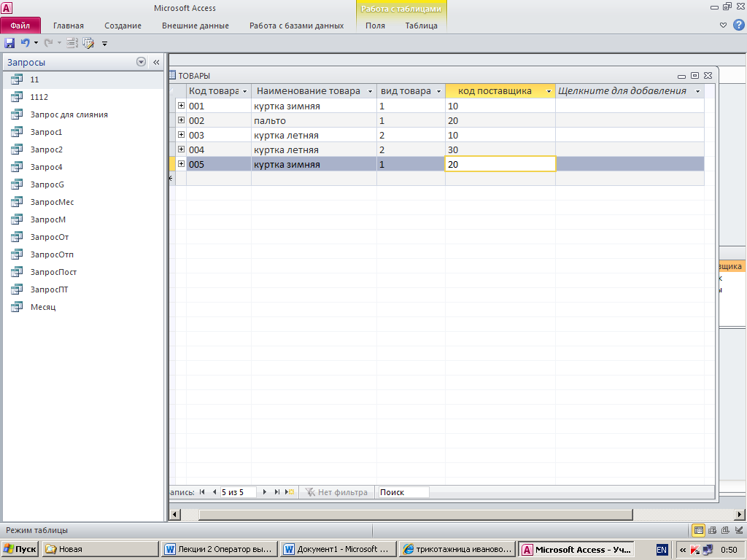Expand subdatasheet for record 001

click(181, 106)
